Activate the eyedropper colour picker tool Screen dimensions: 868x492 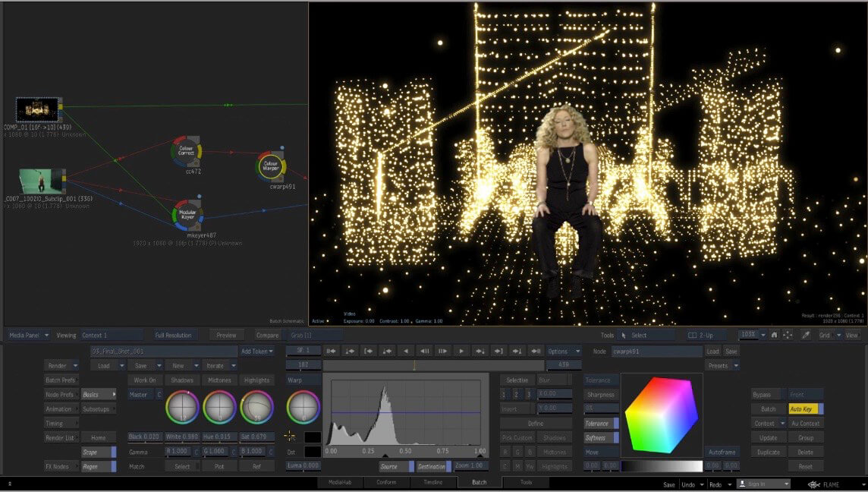[x=806, y=335]
